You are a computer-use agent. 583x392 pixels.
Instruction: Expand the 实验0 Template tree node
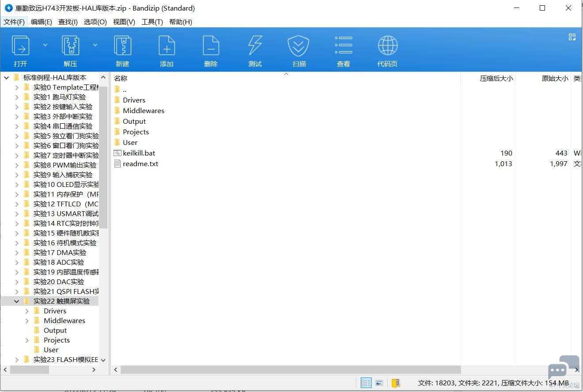tap(17, 87)
